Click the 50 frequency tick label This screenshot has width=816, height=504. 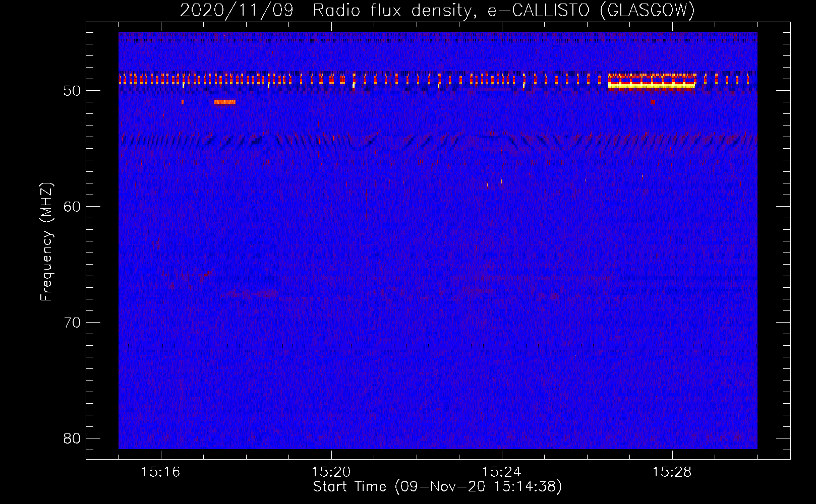pyautogui.click(x=72, y=91)
